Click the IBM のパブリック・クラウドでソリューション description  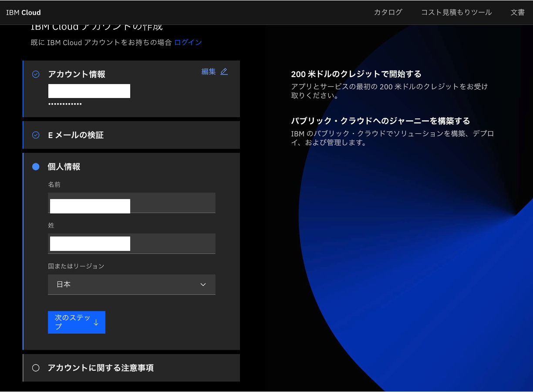click(x=392, y=138)
